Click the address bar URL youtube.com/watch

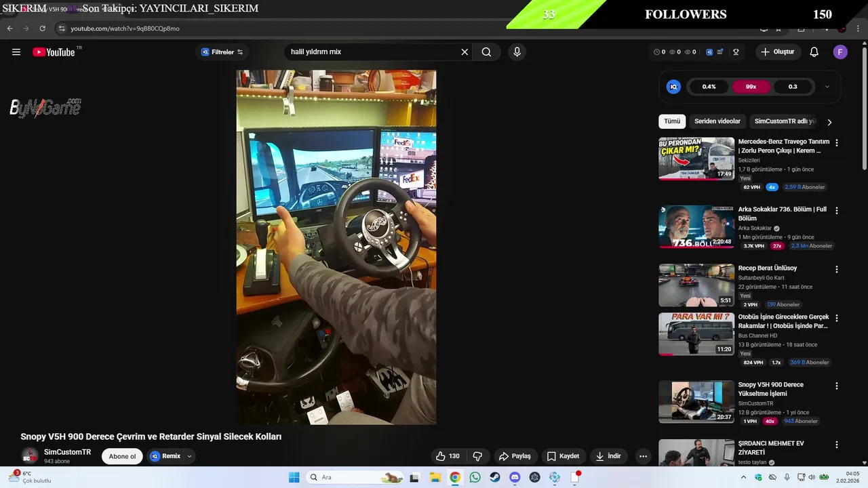(x=125, y=28)
